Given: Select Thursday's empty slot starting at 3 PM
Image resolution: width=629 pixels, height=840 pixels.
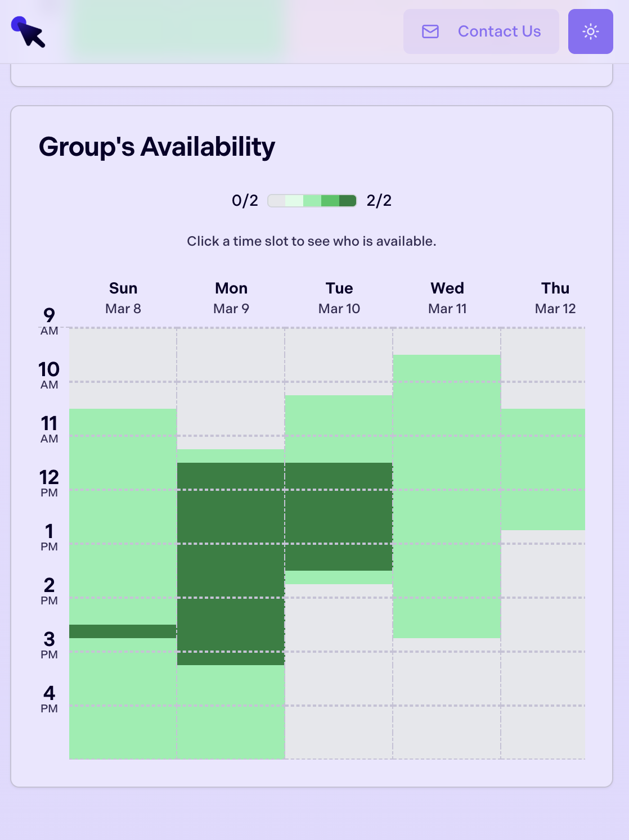Looking at the screenshot, I should pos(543,678).
